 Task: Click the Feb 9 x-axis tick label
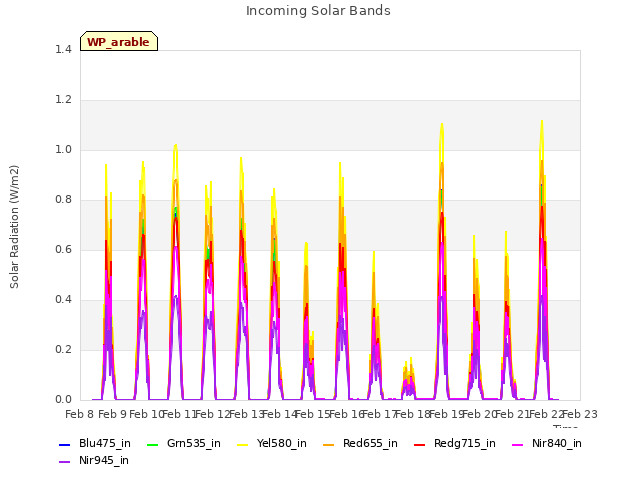(113, 414)
